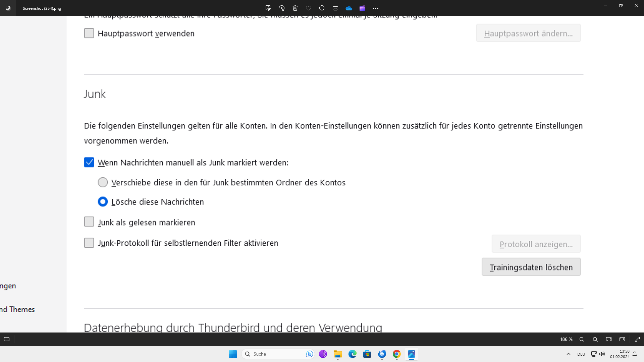Open the 186 % zoom level control
The width and height of the screenshot is (644, 362).
click(566, 339)
